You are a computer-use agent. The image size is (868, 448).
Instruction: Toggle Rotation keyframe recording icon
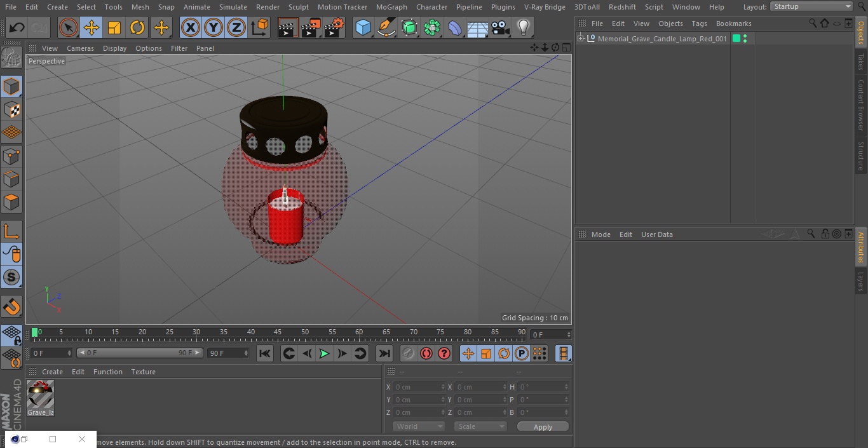point(504,353)
